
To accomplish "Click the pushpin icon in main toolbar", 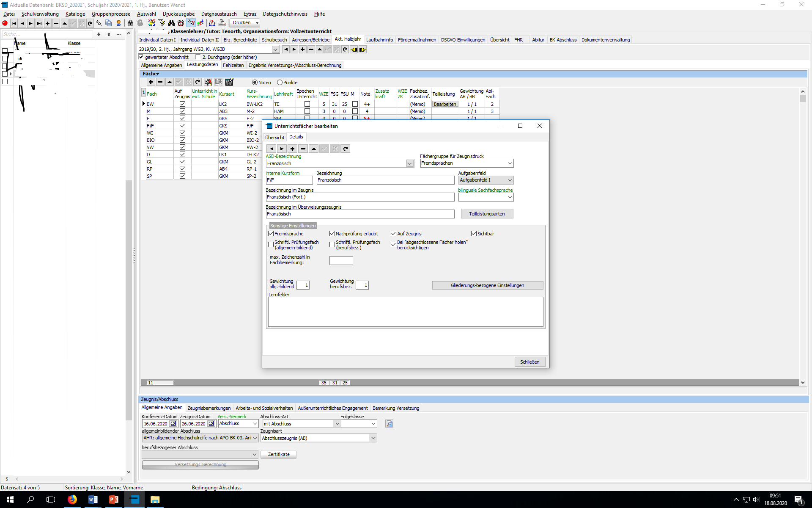I will pyautogui.click(x=99, y=23).
